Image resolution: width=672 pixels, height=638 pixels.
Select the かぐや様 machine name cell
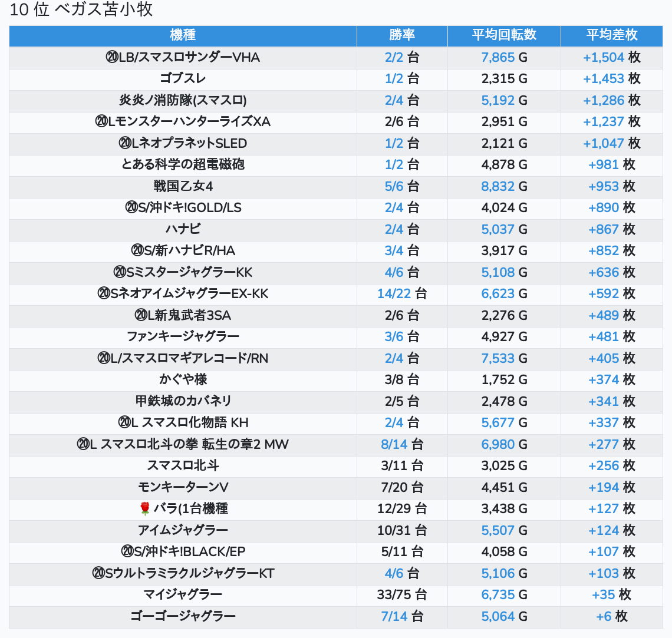point(183,380)
